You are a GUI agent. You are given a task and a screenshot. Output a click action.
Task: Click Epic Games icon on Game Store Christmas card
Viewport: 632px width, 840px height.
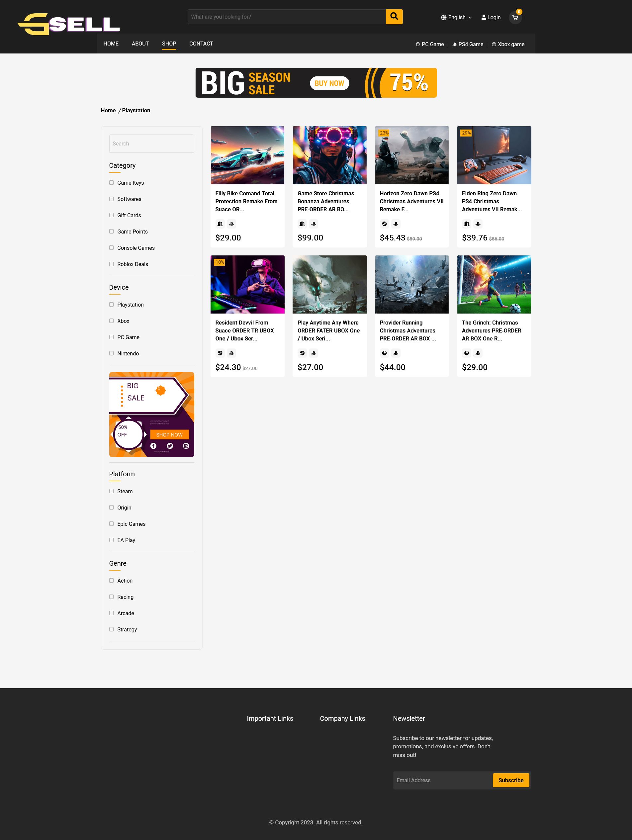[302, 224]
